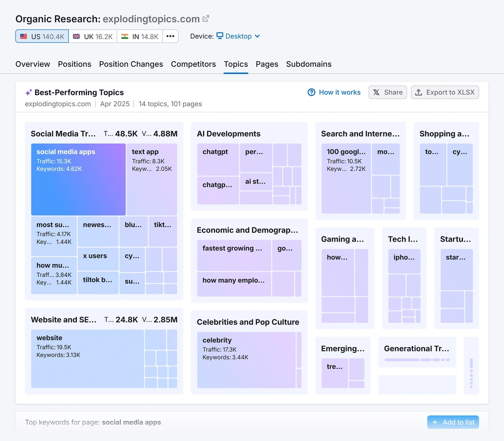Click the Share button
504x441 pixels.
388,92
